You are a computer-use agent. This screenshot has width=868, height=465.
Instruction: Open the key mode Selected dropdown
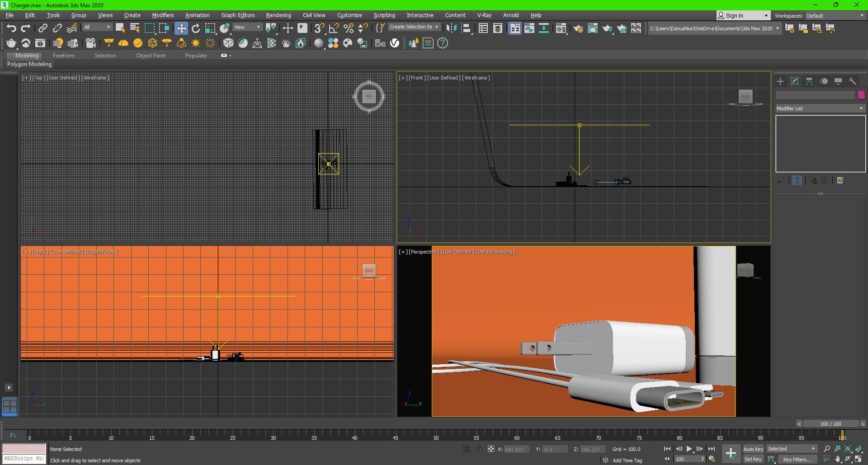(x=792, y=449)
